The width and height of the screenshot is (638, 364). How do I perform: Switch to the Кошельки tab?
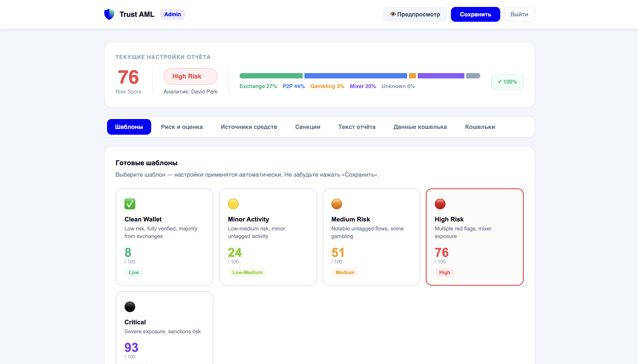pyautogui.click(x=480, y=127)
